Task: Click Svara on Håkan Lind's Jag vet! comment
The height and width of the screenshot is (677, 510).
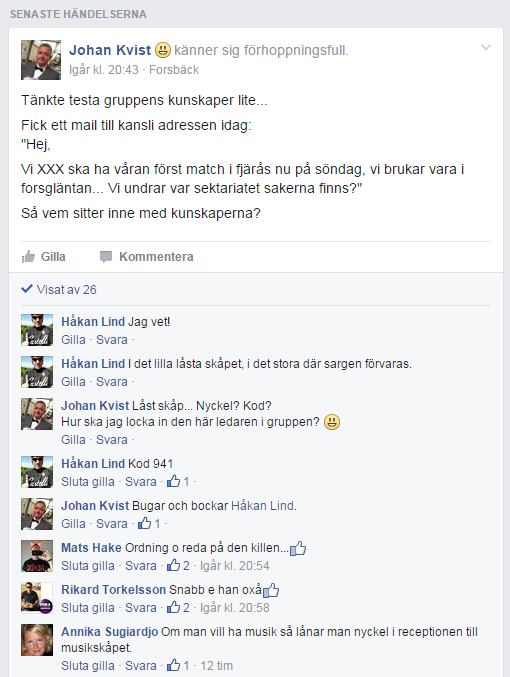Action: point(112,339)
